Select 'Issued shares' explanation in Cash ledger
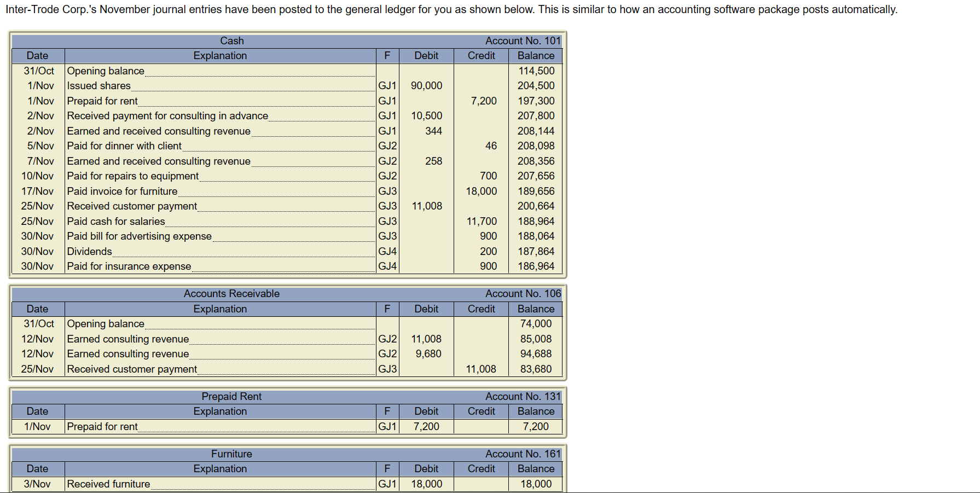 [x=99, y=86]
